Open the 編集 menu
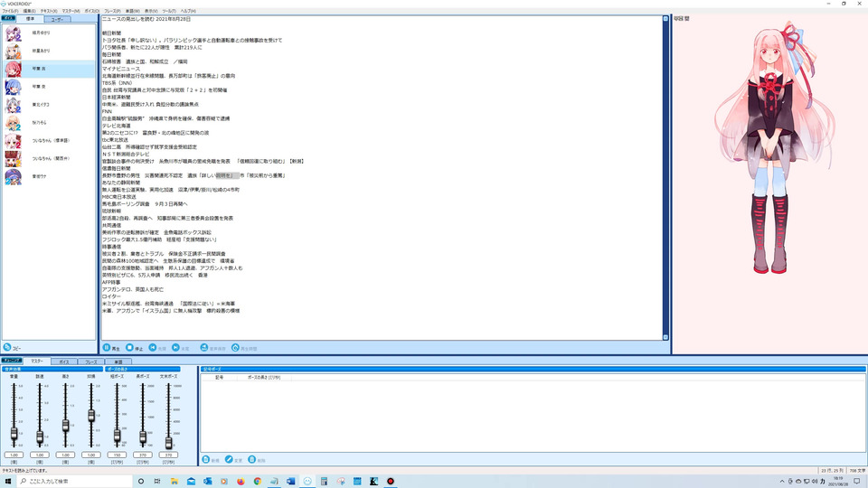868x488 pixels. coord(29,11)
